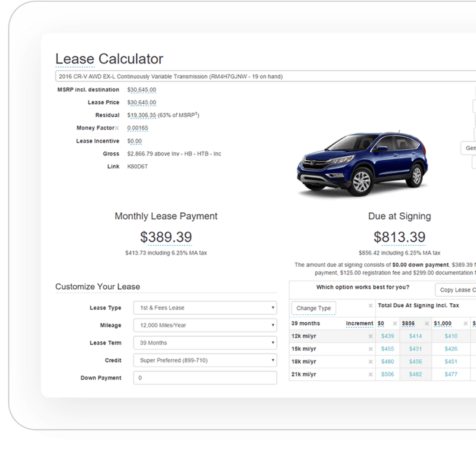Click the blue Honda CR-V image
476x450 pixels.
[362, 164]
